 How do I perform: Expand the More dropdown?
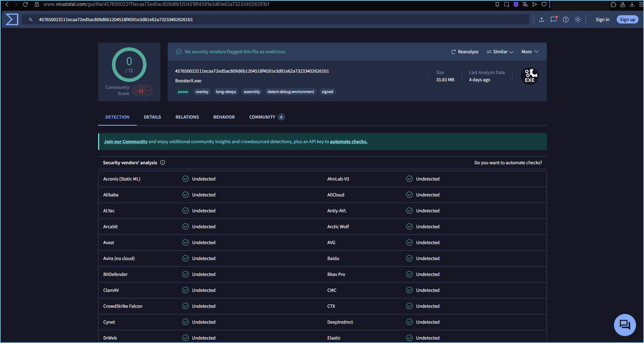coord(530,52)
